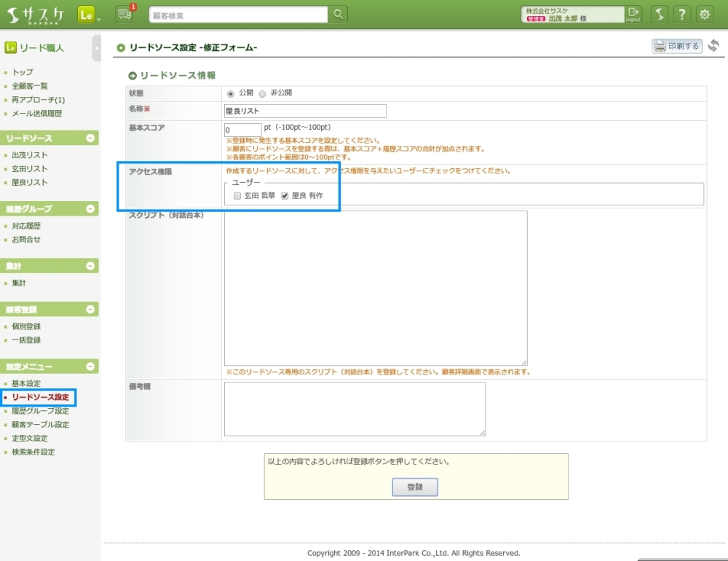
Task: Click the refresh arrows icon beside print
Action: tap(713, 46)
